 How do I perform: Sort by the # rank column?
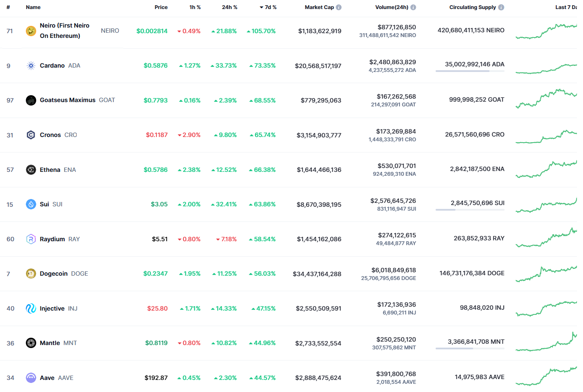click(x=8, y=7)
